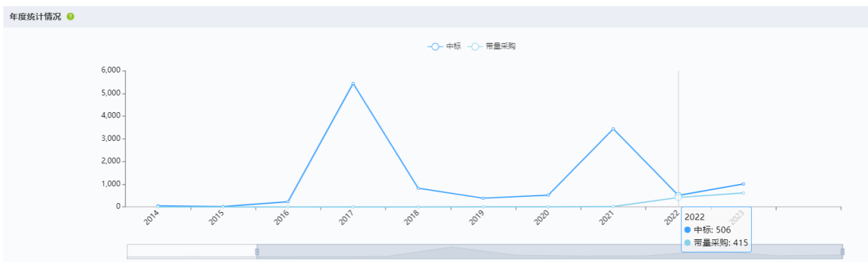Click the 年度统计情况 section title
The height and width of the screenshot is (262, 868).
point(35,16)
